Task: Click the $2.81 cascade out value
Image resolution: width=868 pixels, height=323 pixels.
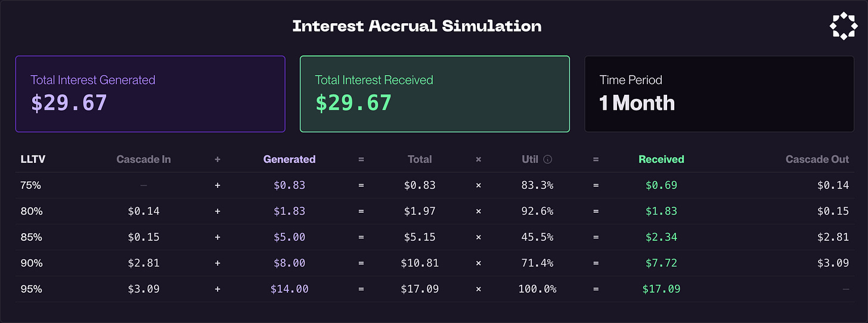Action: (833, 237)
